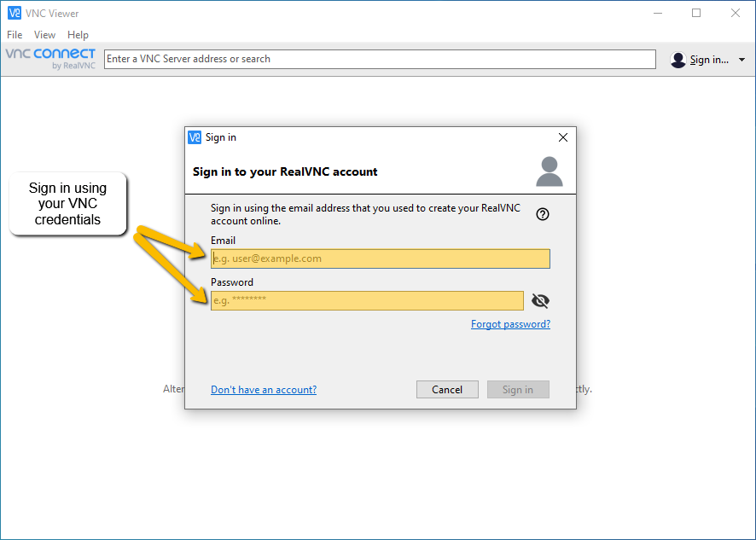
Task: Open the View menu
Action: click(44, 35)
